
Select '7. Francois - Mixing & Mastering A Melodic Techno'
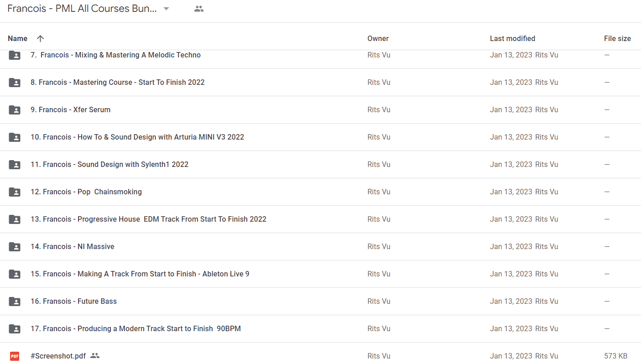pos(115,55)
